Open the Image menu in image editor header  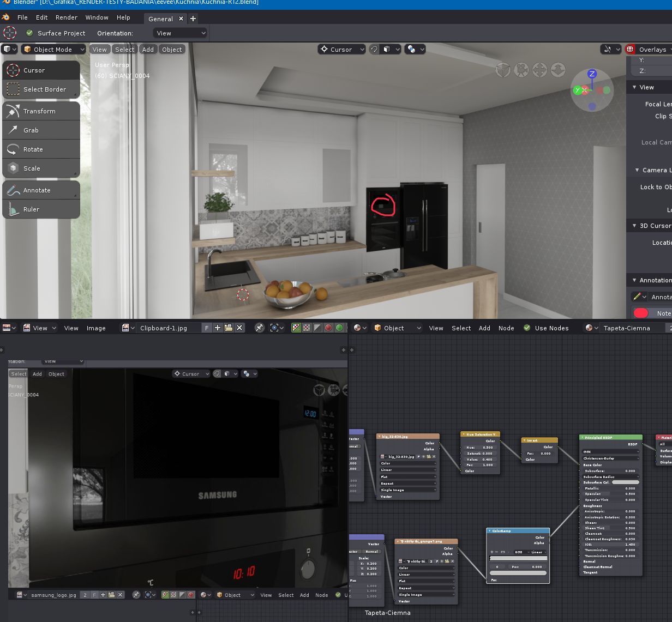click(x=96, y=328)
